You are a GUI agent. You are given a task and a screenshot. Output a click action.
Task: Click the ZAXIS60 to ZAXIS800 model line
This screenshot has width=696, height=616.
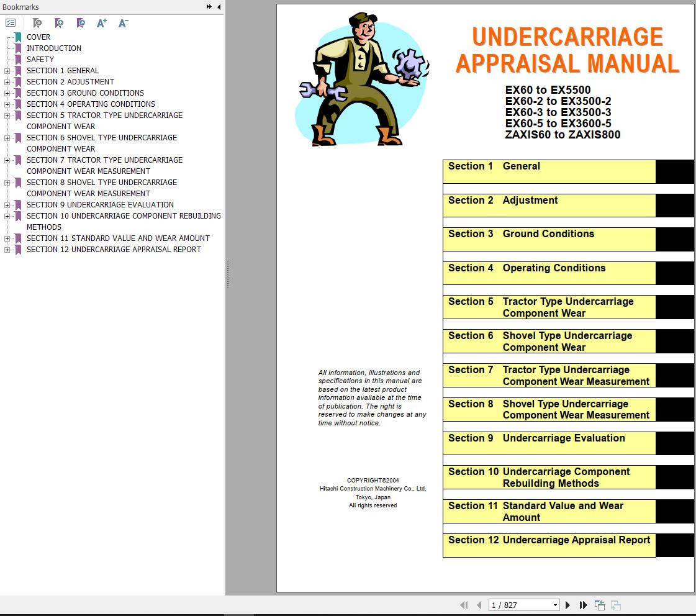563,135
